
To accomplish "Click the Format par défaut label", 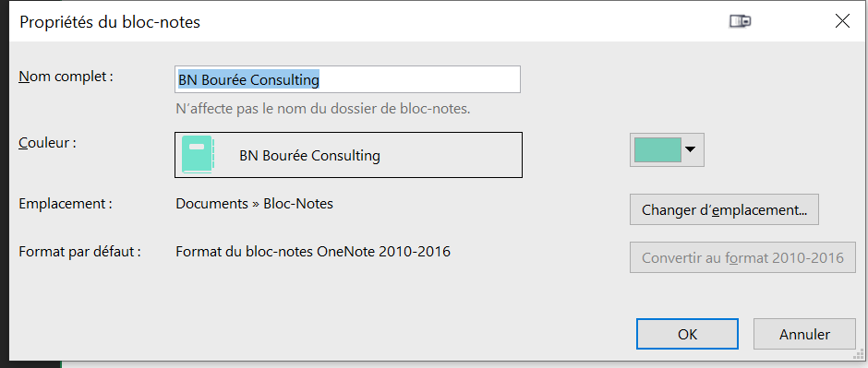I will click(79, 252).
